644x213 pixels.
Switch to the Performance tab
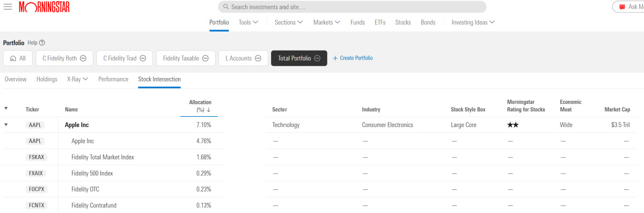tap(113, 79)
